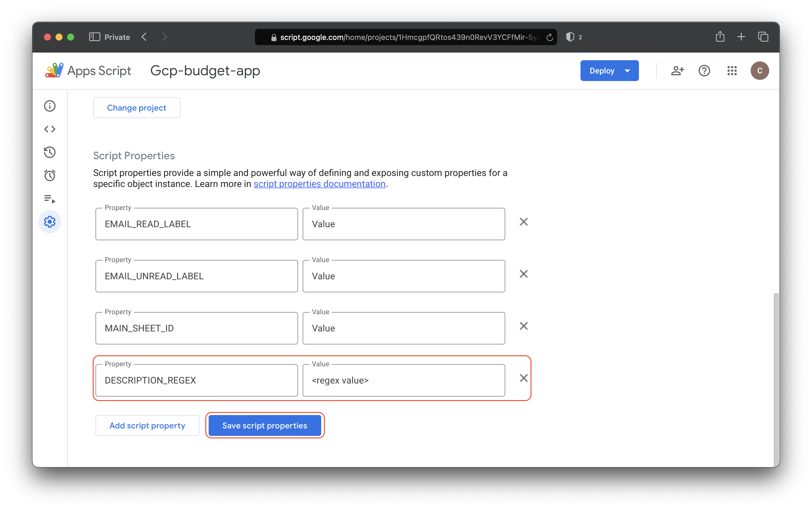Click Add script property button

pos(147,426)
